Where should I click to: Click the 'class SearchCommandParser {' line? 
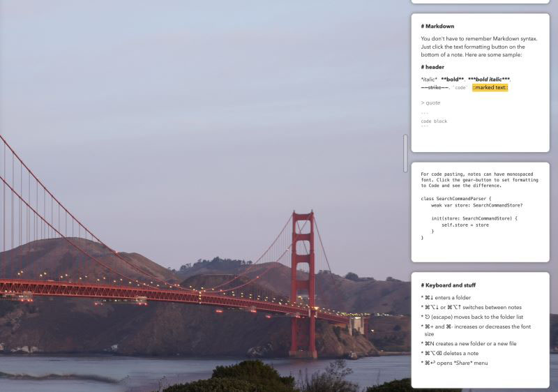[456, 199]
